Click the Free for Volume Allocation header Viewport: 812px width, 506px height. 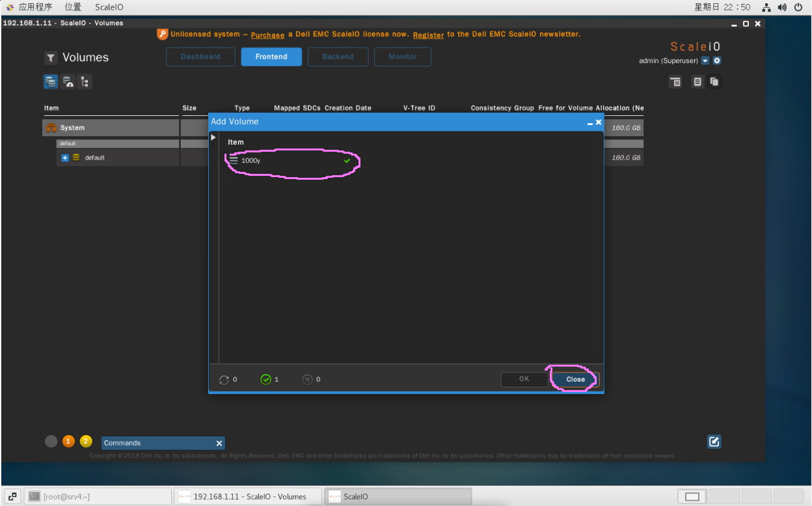coord(591,108)
